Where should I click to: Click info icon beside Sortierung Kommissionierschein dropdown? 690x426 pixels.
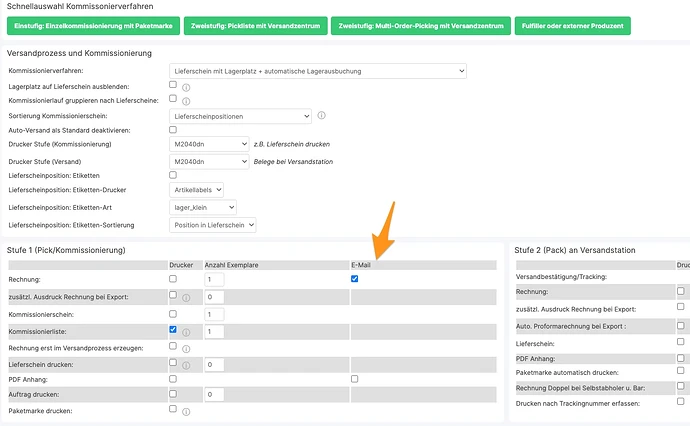pyautogui.click(x=322, y=115)
